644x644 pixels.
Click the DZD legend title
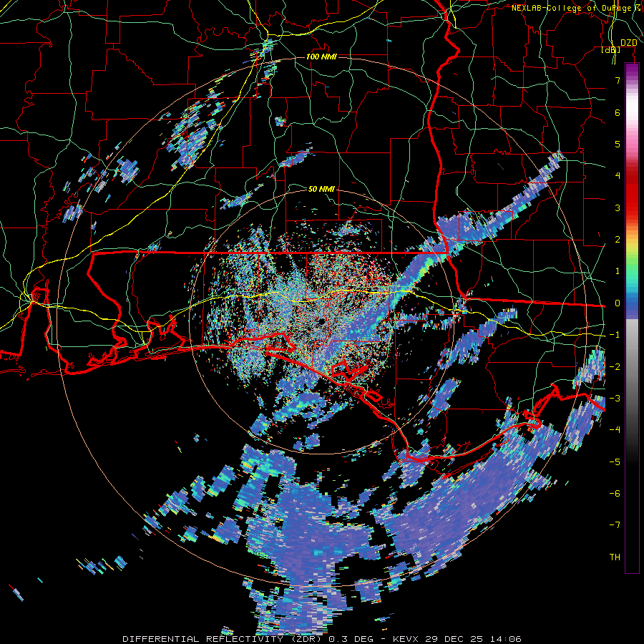pyautogui.click(x=629, y=43)
